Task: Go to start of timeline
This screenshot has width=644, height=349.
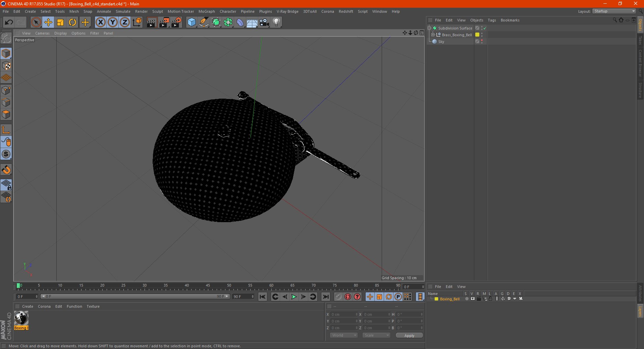Action: click(263, 297)
